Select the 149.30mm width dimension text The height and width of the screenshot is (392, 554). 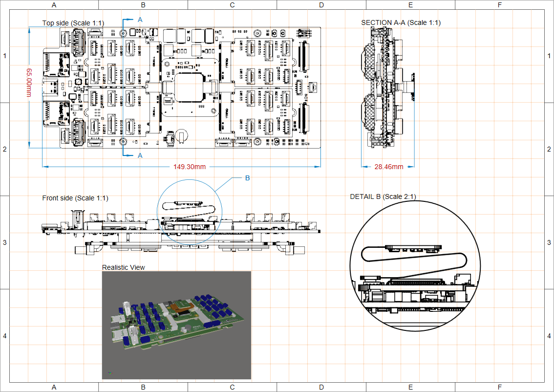tap(190, 167)
